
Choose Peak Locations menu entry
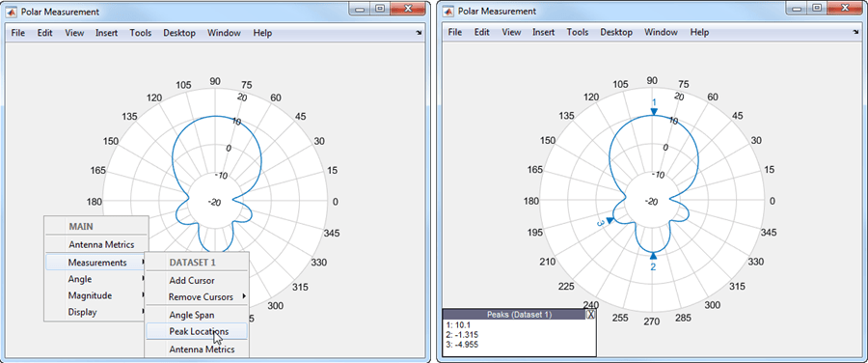[197, 331]
